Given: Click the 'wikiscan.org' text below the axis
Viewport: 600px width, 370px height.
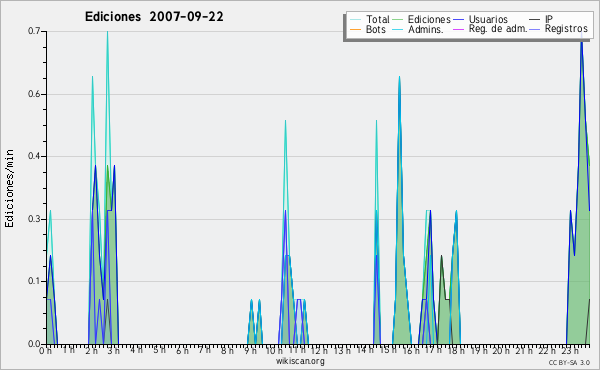Looking at the screenshot, I should pyautogui.click(x=300, y=361).
